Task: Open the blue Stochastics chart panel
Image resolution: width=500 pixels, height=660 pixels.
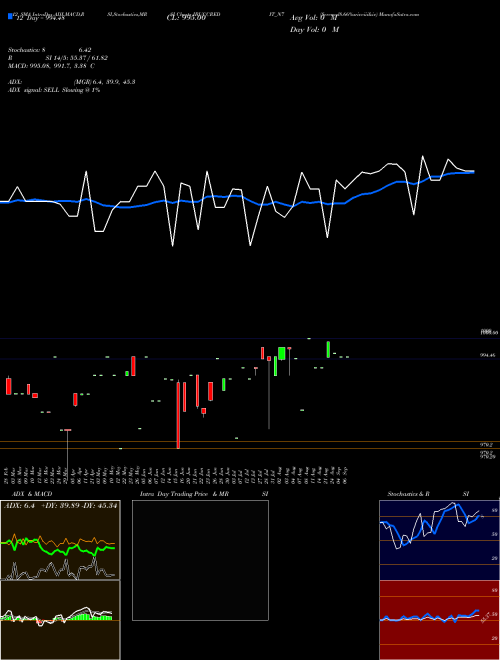Action: pyautogui.click(x=439, y=540)
